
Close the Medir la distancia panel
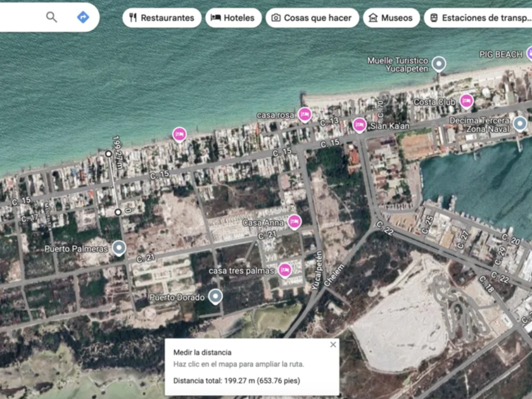pyautogui.click(x=333, y=345)
